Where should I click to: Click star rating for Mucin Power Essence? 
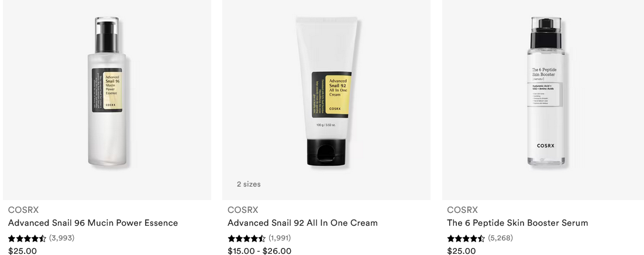point(27,238)
